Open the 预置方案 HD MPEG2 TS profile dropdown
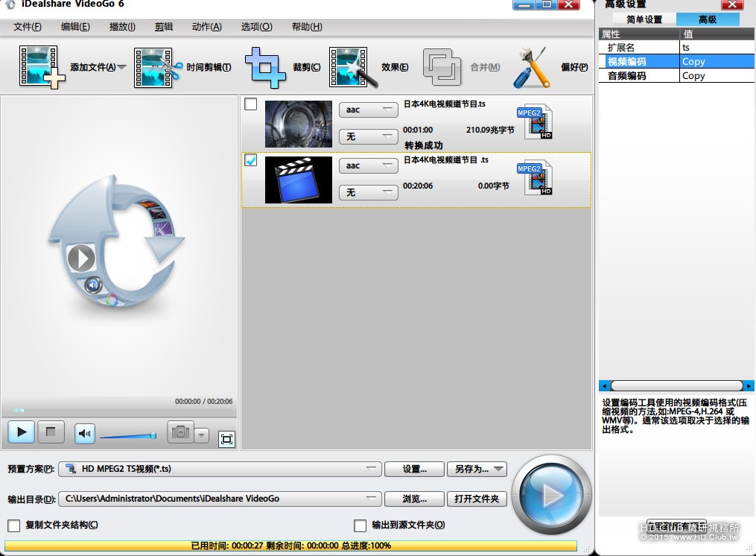Image resolution: width=756 pixels, height=556 pixels. [220, 469]
